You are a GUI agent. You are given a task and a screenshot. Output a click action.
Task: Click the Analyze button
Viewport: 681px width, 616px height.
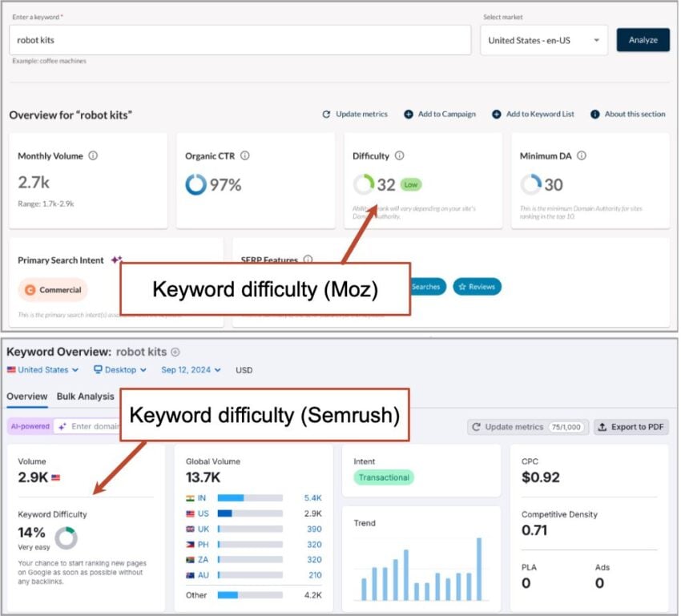coord(643,40)
